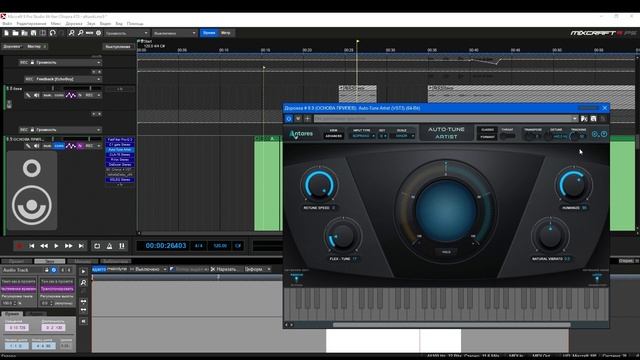Viewport: 640px width, 360px height.
Task: Click the plus icon in plugin preset bar
Action: [307, 119]
